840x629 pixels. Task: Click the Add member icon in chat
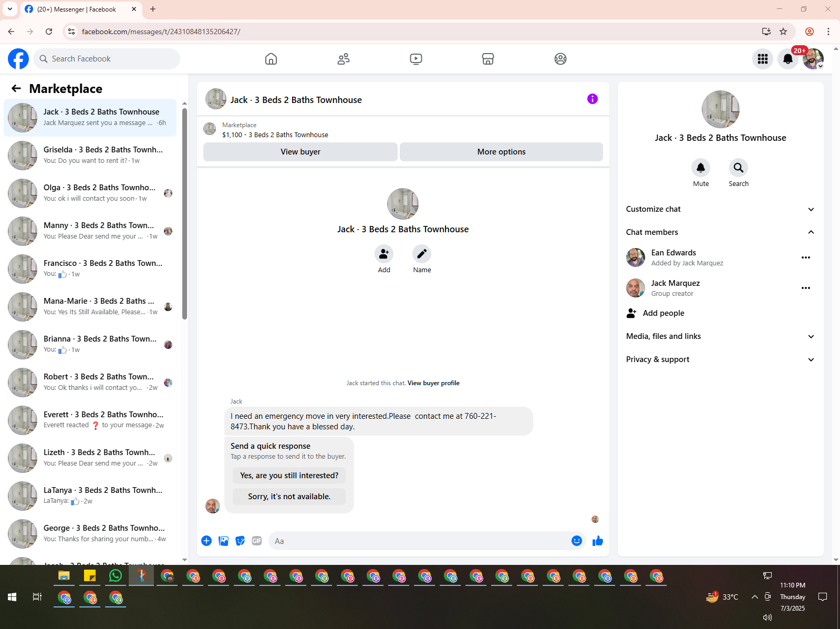tap(384, 254)
